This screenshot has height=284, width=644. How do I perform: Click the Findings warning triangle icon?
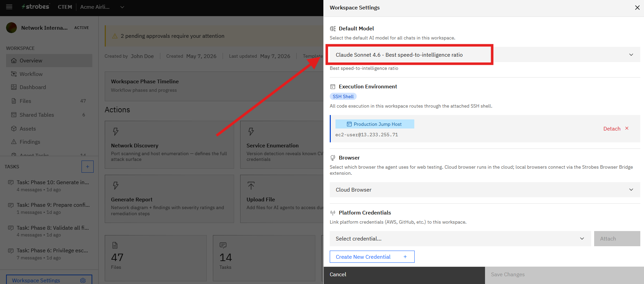tap(14, 142)
